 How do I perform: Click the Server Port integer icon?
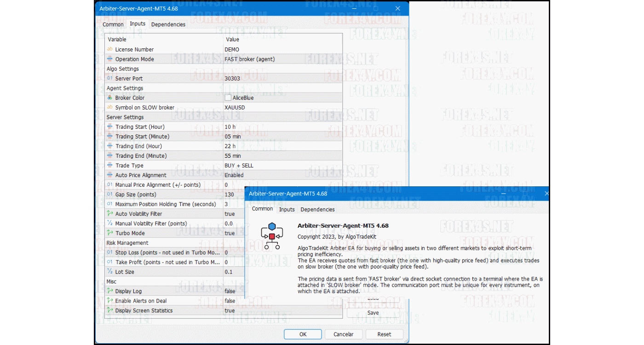(x=109, y=78)
